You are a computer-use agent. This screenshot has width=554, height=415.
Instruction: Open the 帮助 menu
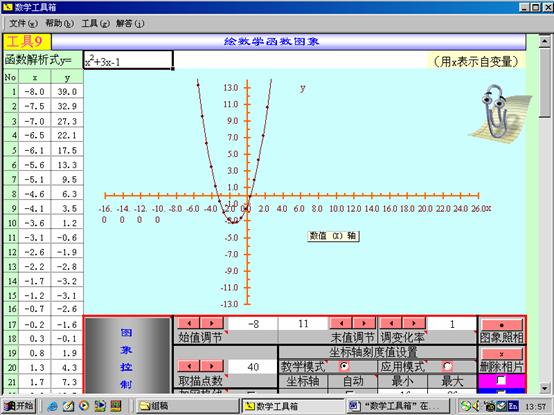(59, 23)
